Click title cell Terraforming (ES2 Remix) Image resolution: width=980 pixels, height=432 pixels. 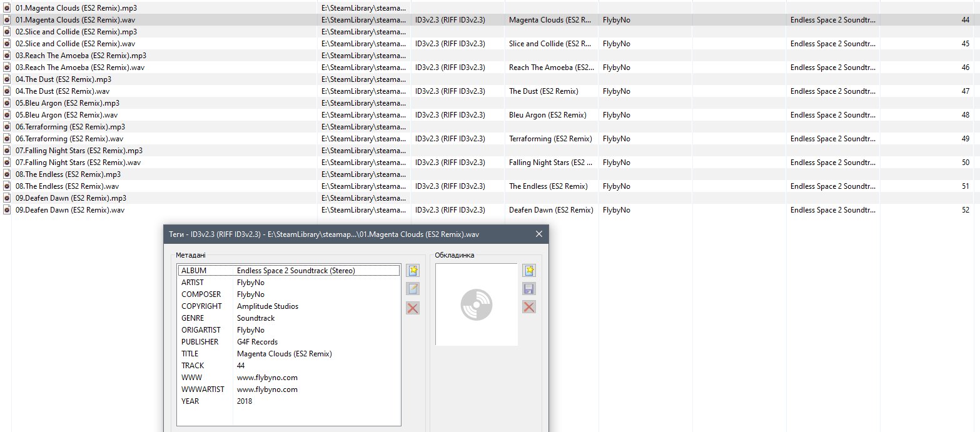coord(550,139)
